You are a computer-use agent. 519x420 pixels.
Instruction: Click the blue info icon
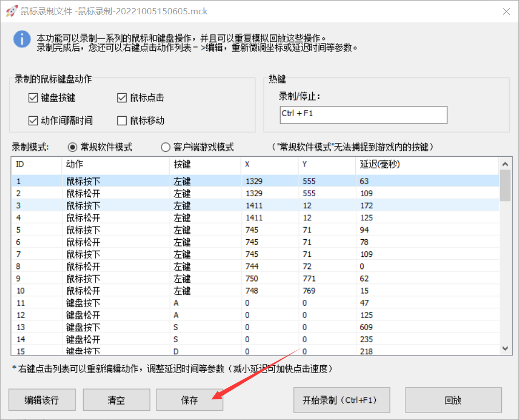pos(21,40)
